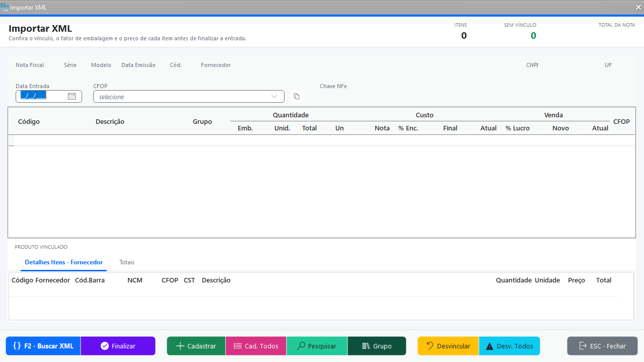This screenshot has height=362, width=644.
Task: Click the % Enc. column header
Action: tap(408, 128)
